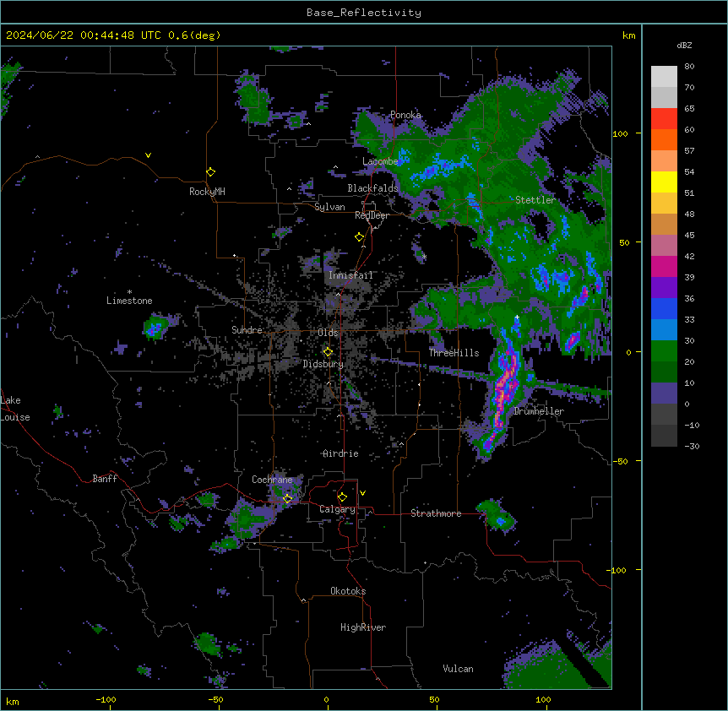Click the Ponoka city label
This screenshot has height=711, width=728.
[x=405, y=115]
